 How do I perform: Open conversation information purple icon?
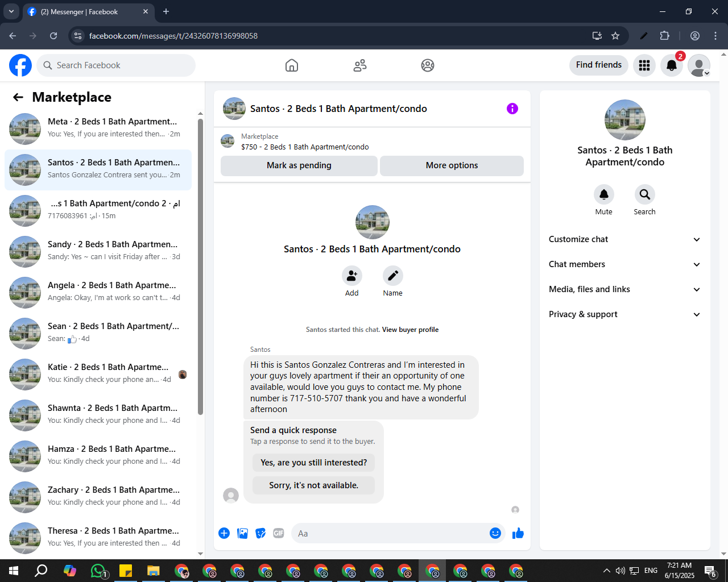[x=512, y=109]
